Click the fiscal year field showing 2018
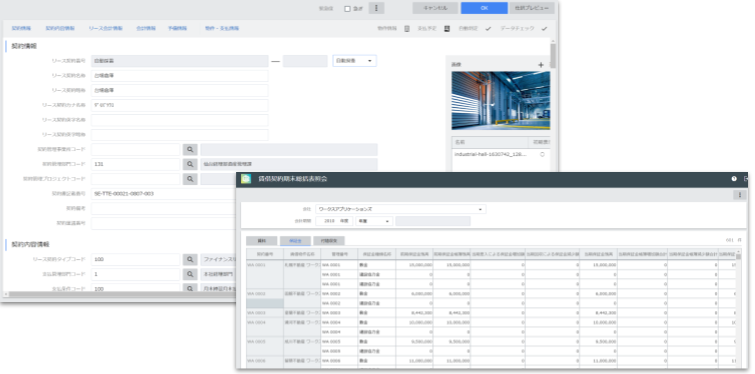The width and height of the screenshot is (755, 374). coord(335,221)
